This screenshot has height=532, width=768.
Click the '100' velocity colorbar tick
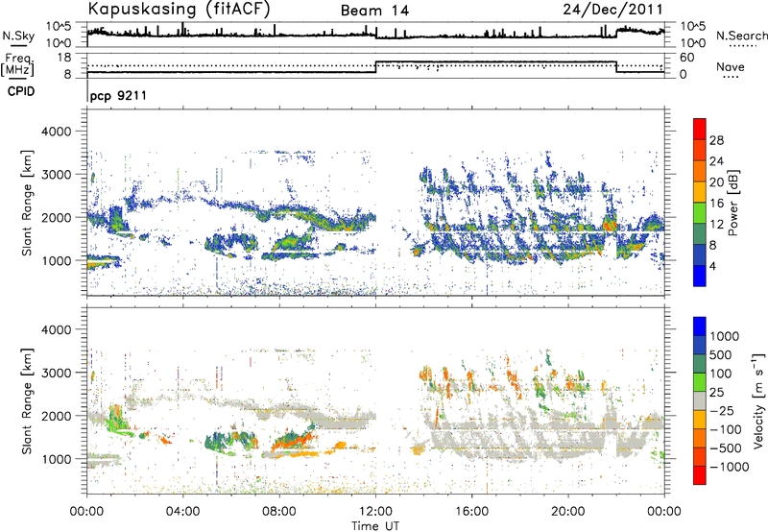pos(721,374)
